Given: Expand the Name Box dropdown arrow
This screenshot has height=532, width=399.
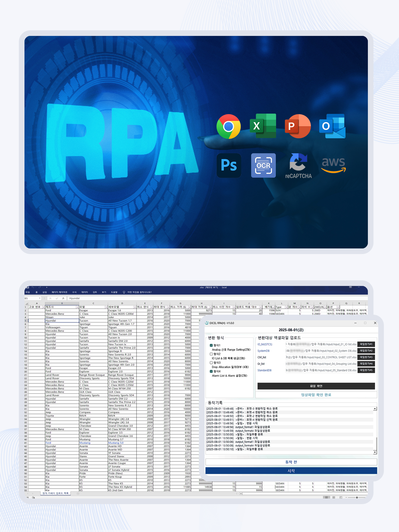Looking at the screenshot, I should (40, 298).
